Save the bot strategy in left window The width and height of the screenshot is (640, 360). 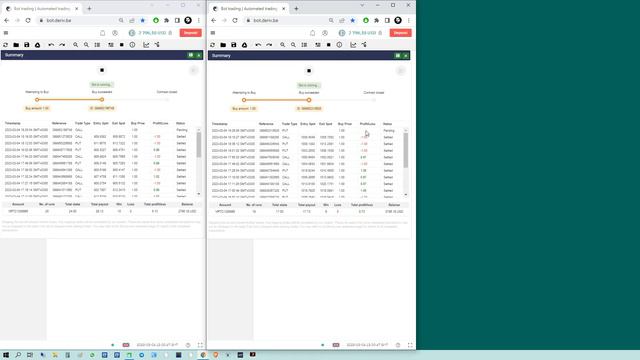click(27, 45)
